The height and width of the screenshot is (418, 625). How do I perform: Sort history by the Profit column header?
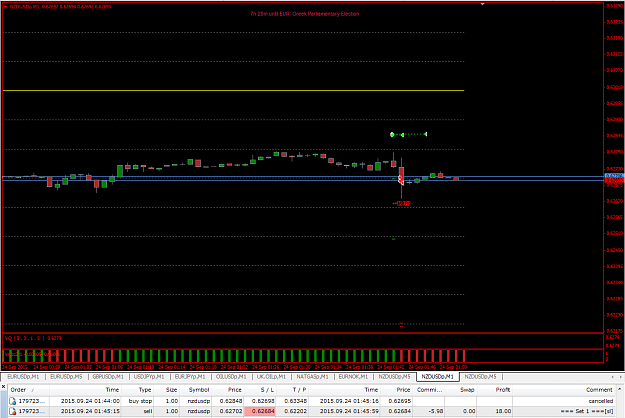pos(503,390)
